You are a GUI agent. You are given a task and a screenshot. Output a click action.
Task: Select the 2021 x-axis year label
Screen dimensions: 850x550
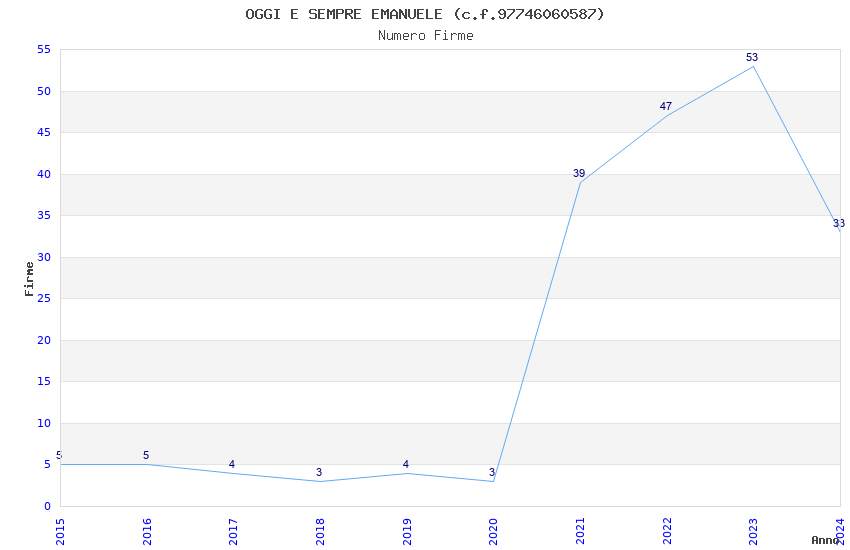(x=580, y=532)
